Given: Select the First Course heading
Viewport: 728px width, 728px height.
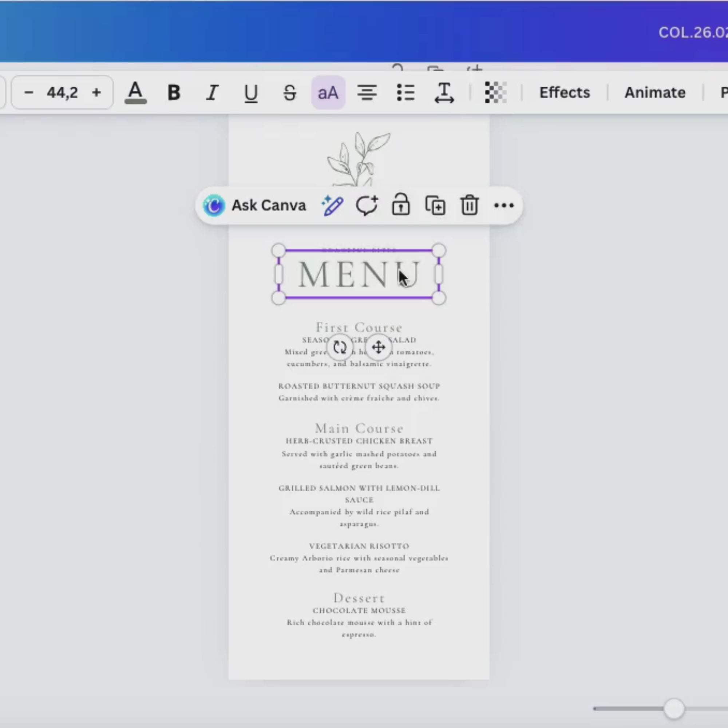Looking at the screenshot, I should (359, 328).
